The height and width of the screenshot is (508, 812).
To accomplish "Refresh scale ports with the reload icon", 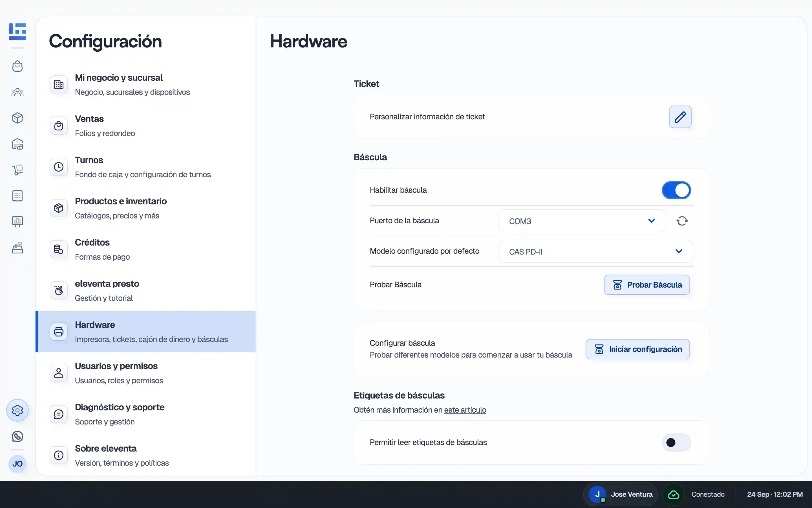I will tap(682, 221).
